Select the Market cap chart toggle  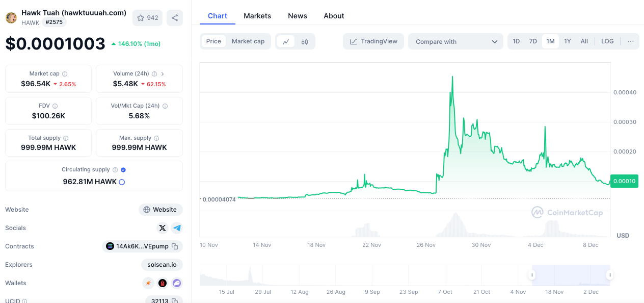(x=248, y=41)
